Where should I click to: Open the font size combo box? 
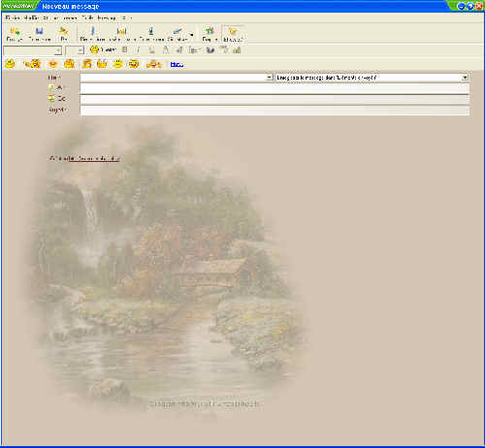pos(75,50)
